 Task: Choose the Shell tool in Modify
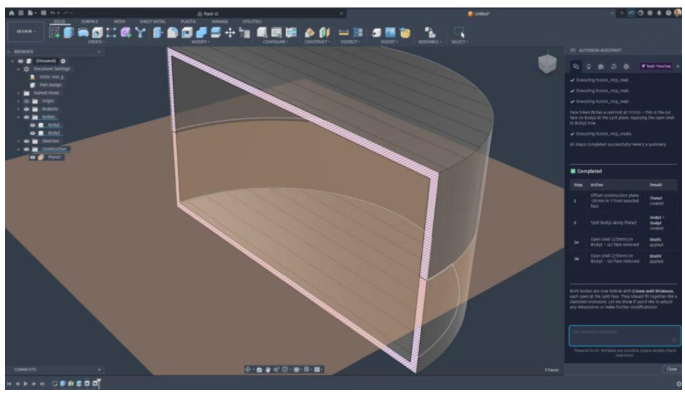(x=187, y=32)
